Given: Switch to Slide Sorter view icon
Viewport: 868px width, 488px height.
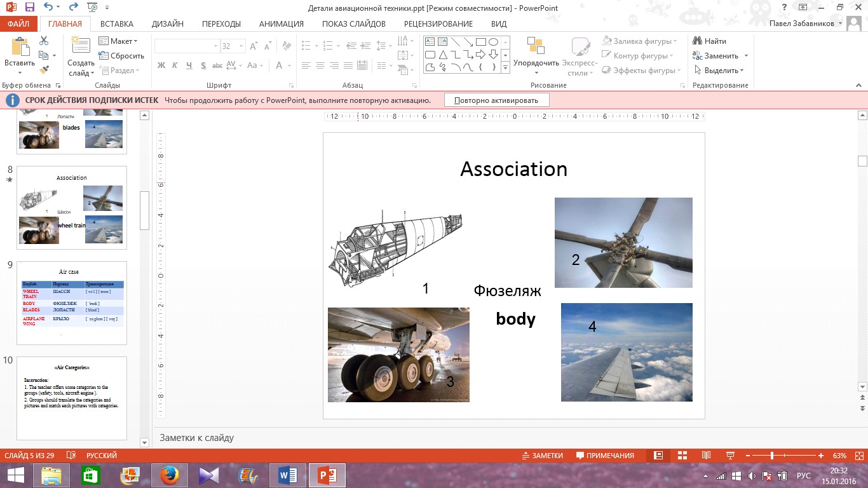Looking at the screenshot, I should click(x=682, y=456).
